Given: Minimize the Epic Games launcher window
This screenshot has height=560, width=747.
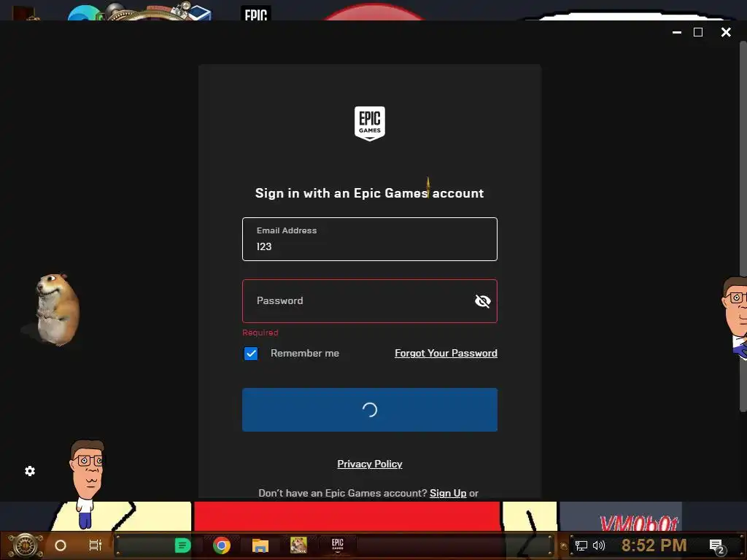Looking at the screenshot, I should pos(677,32).
